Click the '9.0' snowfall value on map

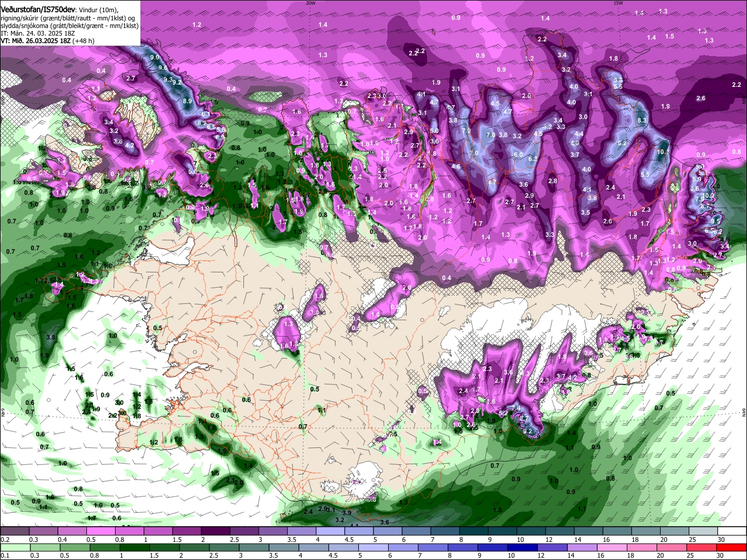pyautogui.click(x=155, y=58)
